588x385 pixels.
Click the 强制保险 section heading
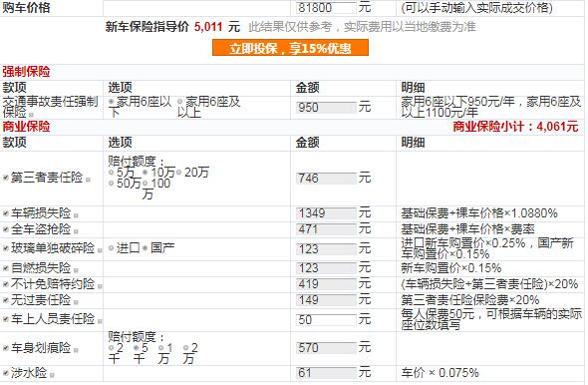[x=26, y=72]
